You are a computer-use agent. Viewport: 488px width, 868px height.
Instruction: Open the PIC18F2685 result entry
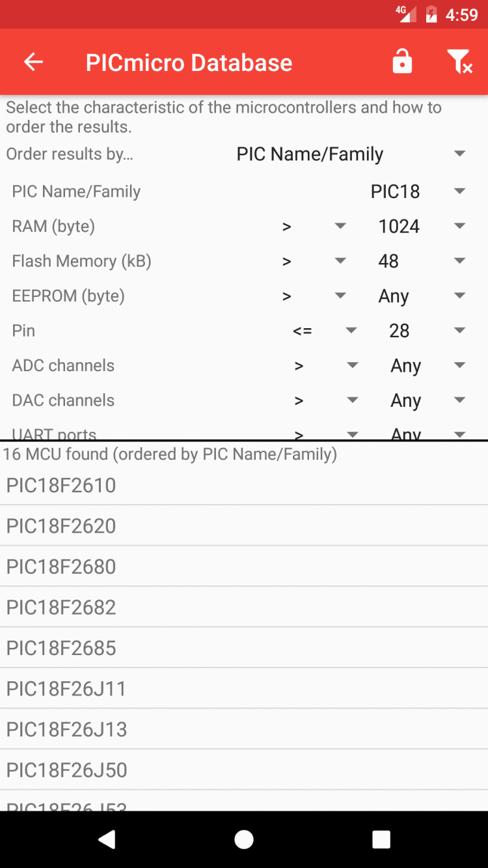(244, 648)
